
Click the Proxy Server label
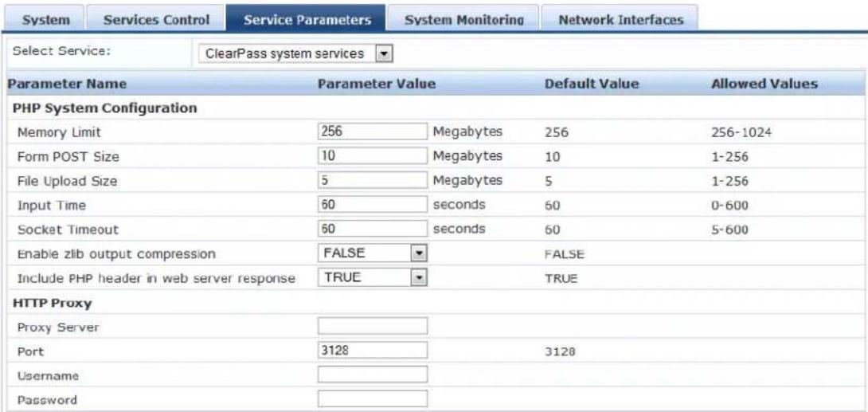pos(58,328)
